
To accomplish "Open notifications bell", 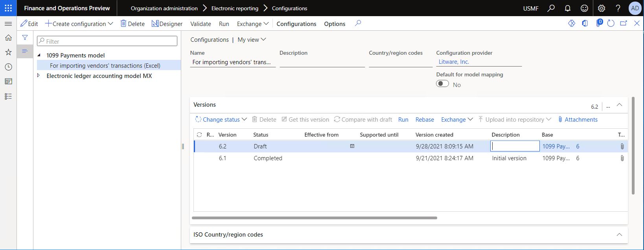I will point(568,8).
